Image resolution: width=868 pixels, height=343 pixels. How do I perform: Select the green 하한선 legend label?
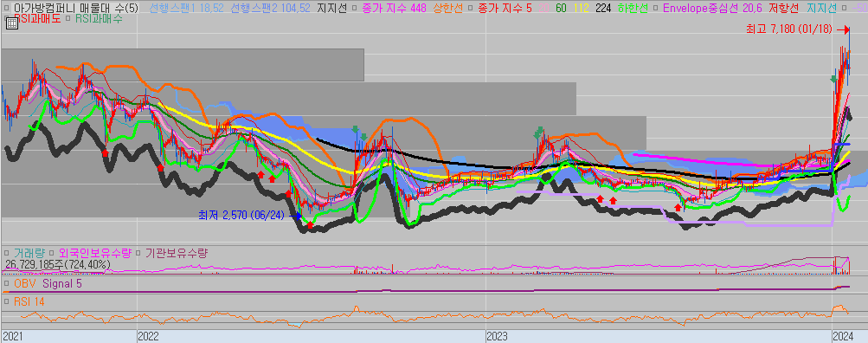[633, 9]
